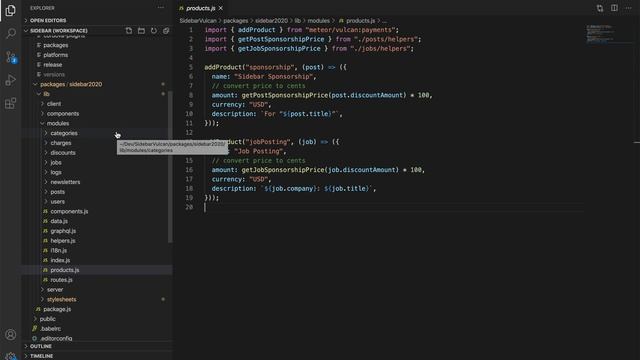Open Source Control view
The width and height of the screenshot is (640, 360).
pyautogui.click(x=11, y=57)
